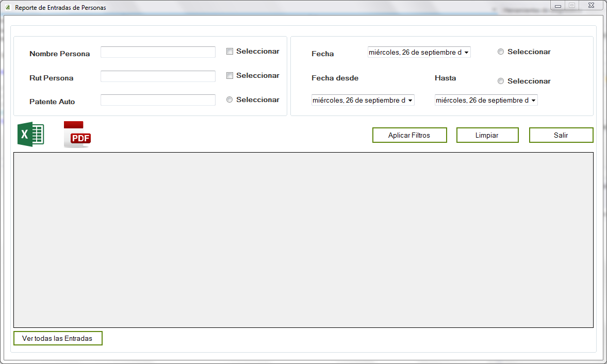Select the date range Seleccionar radio button

pyautogui.click(x=501, y=81)
